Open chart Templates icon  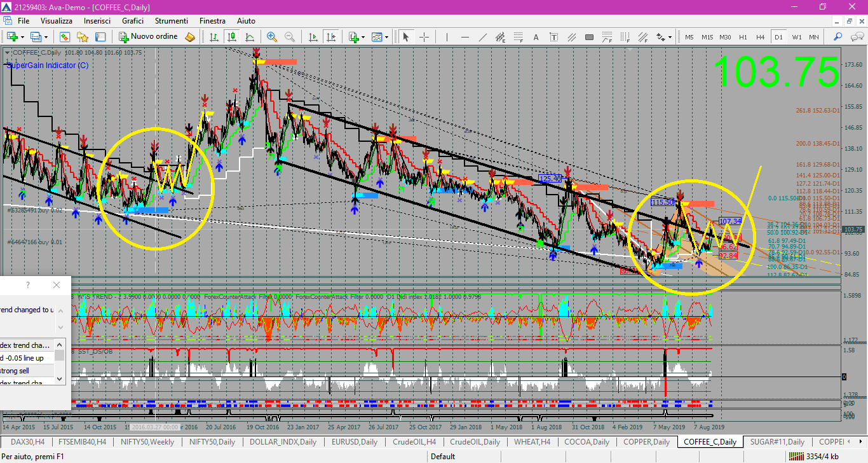(377, 37)
